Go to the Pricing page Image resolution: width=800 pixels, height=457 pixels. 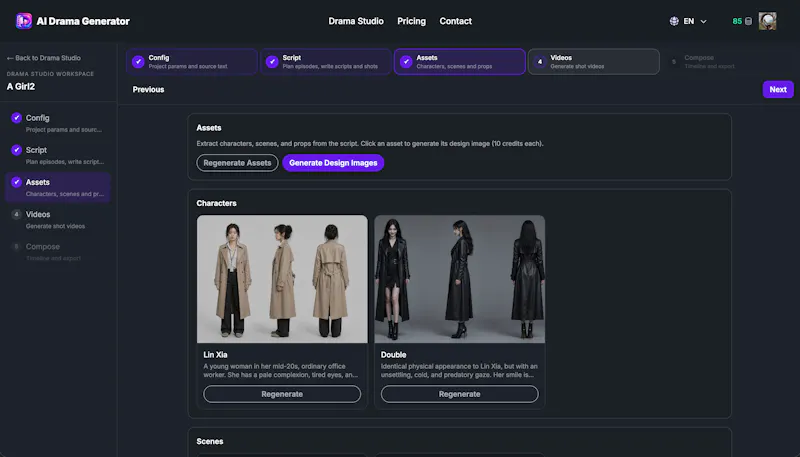point(411,21)
